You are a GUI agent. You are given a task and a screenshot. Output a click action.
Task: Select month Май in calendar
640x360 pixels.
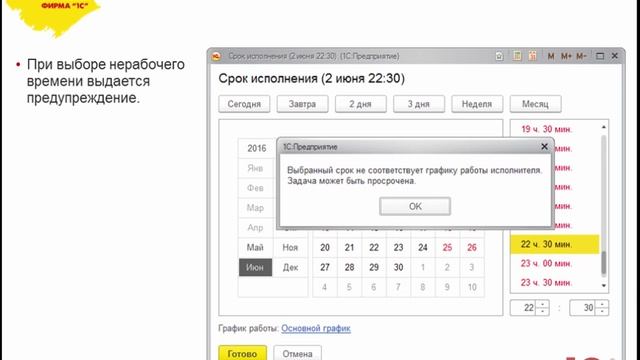click(255, 247)
